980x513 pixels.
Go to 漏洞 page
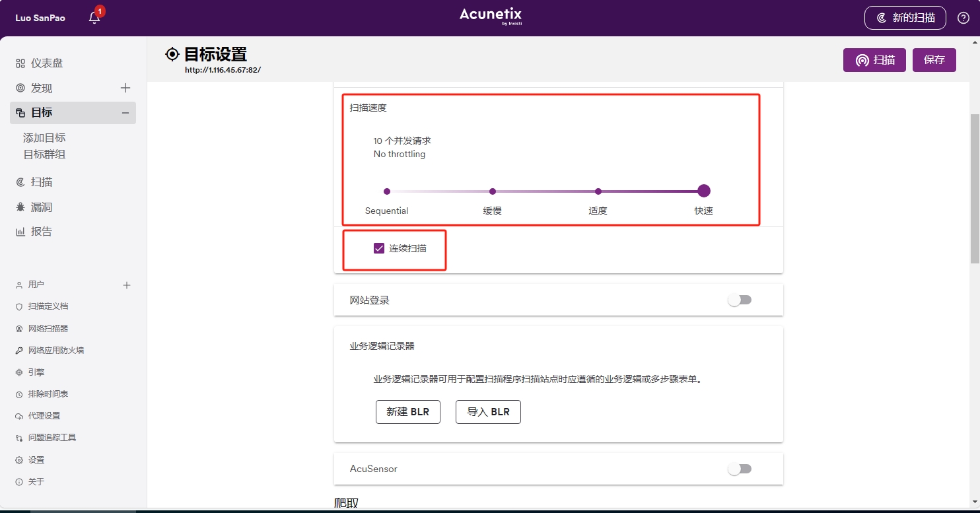coord(42,207)
